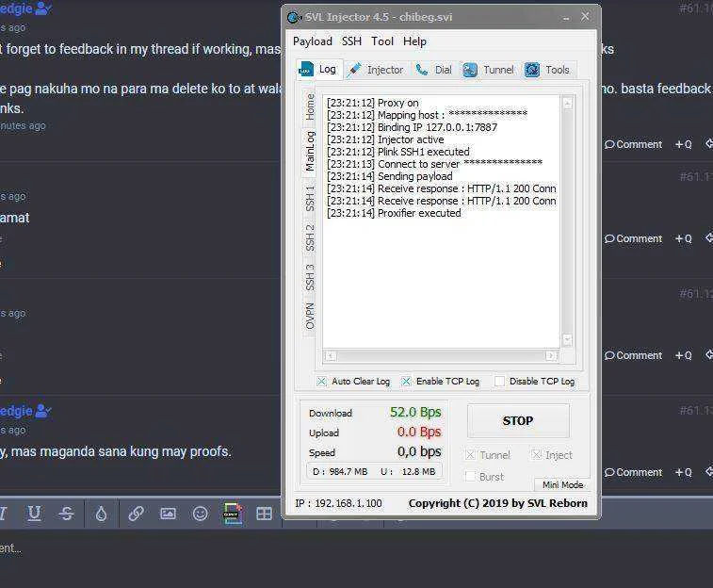Toggle the Enable TCP Log checkbox
Viewport: 713px width, 588px height.
coord(406,381)
